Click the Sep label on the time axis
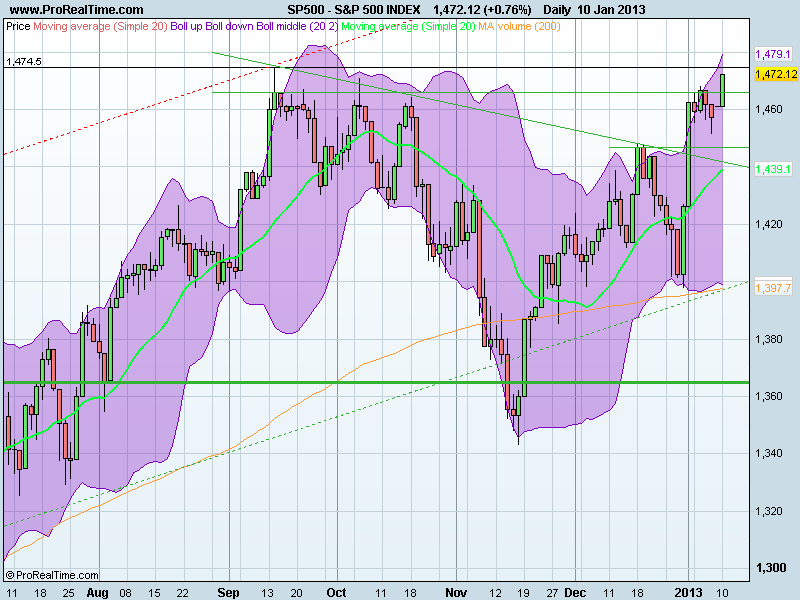The width and height of the screenshot is (800, 600). [x=228, y=592]
